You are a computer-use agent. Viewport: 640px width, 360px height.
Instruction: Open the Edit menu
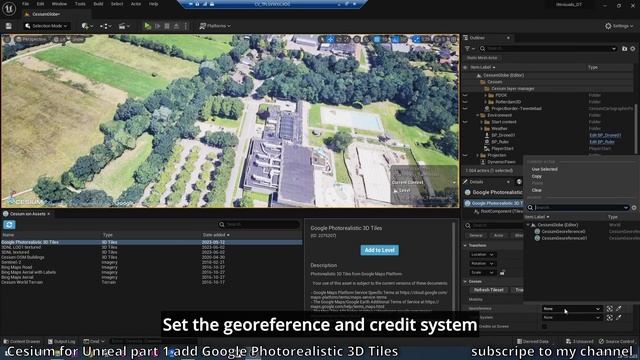point(40,4)
